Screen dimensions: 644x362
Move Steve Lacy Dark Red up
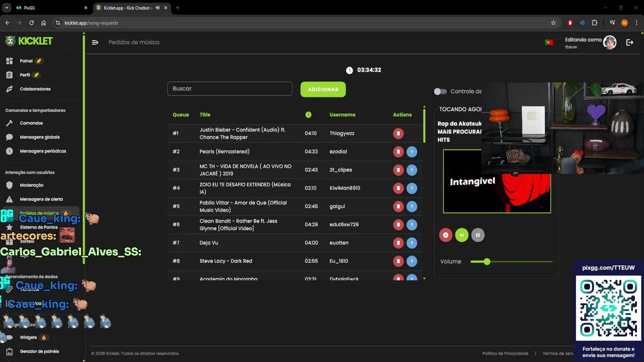click(412, 261)
